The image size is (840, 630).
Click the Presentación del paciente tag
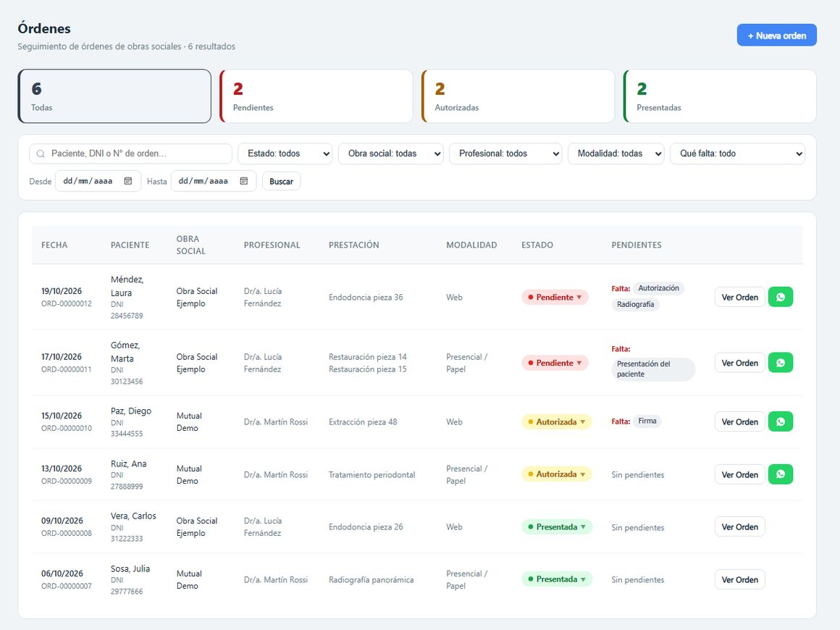pos(654,369)
